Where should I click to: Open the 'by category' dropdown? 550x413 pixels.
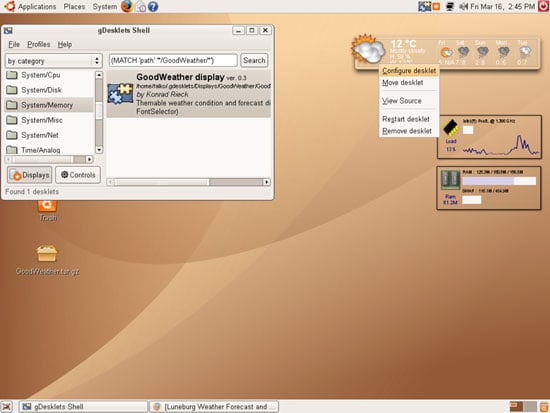[x=53, y=61]
